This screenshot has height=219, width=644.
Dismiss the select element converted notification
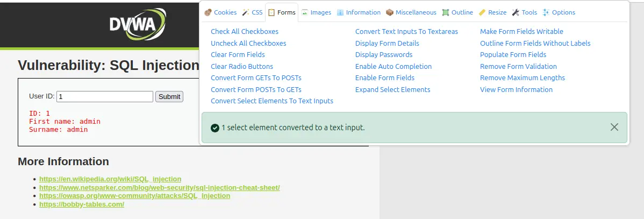[x=614, y=128]
